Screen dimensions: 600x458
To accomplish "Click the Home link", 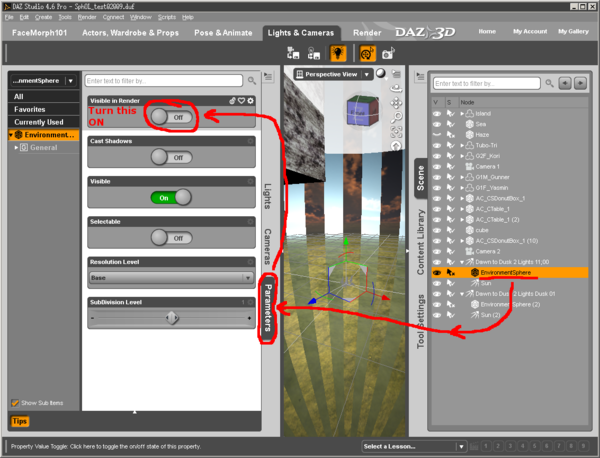I will coord(487,31).
